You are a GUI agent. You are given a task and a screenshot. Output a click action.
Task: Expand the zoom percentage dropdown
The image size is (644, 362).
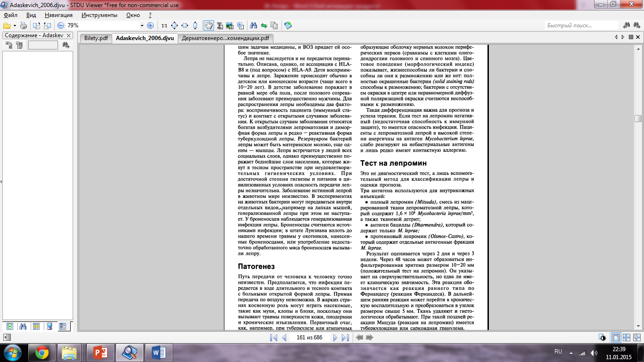point(142,25)
